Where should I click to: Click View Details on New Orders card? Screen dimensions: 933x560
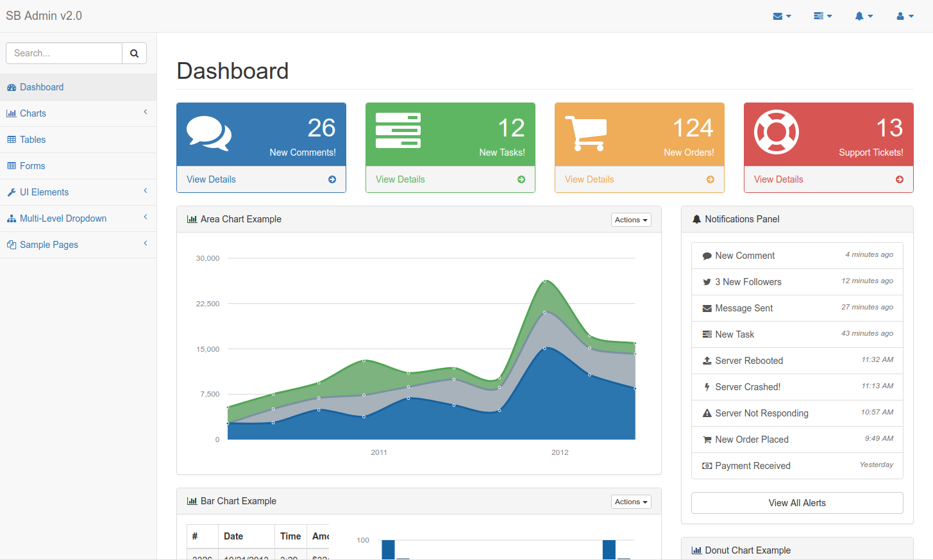[589, 179]
